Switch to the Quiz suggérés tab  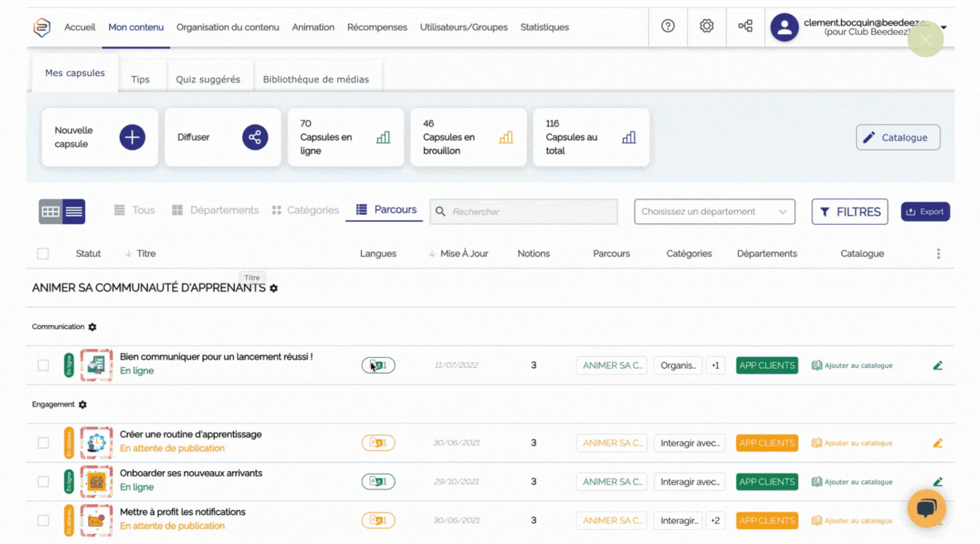[x=207, y=79]
